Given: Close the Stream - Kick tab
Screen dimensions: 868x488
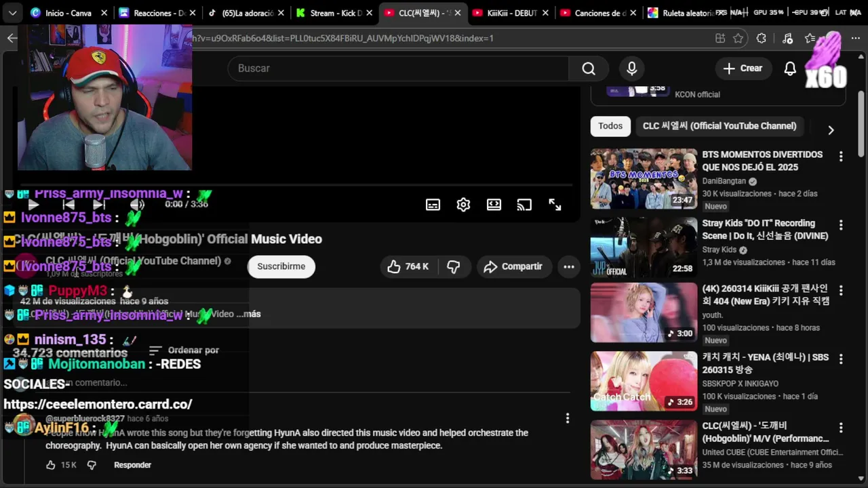Looking at the screenshot, I should pos(370,13).
